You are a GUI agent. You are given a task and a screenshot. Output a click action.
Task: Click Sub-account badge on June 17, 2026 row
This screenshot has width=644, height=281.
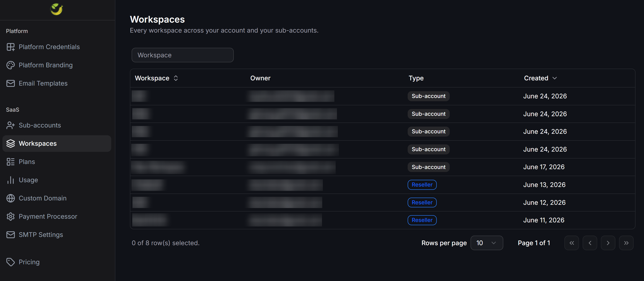click(428, 167)
